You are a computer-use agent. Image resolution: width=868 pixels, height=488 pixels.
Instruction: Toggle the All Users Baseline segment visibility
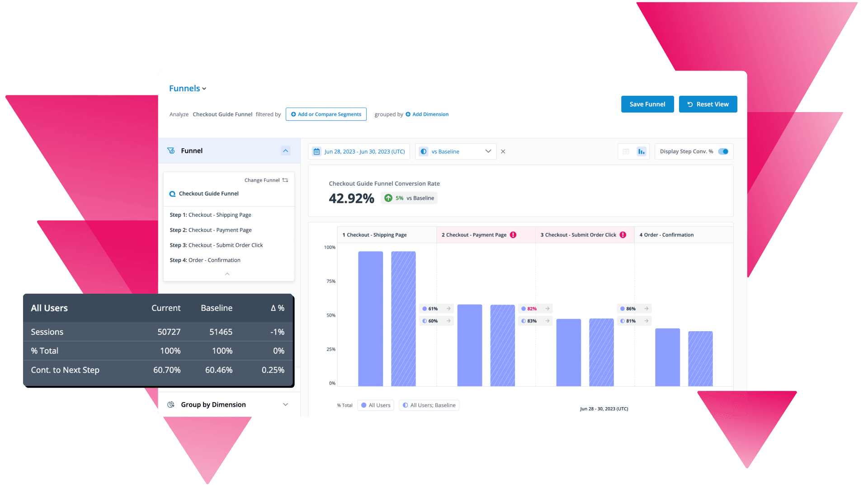click(x=428, y=404)
